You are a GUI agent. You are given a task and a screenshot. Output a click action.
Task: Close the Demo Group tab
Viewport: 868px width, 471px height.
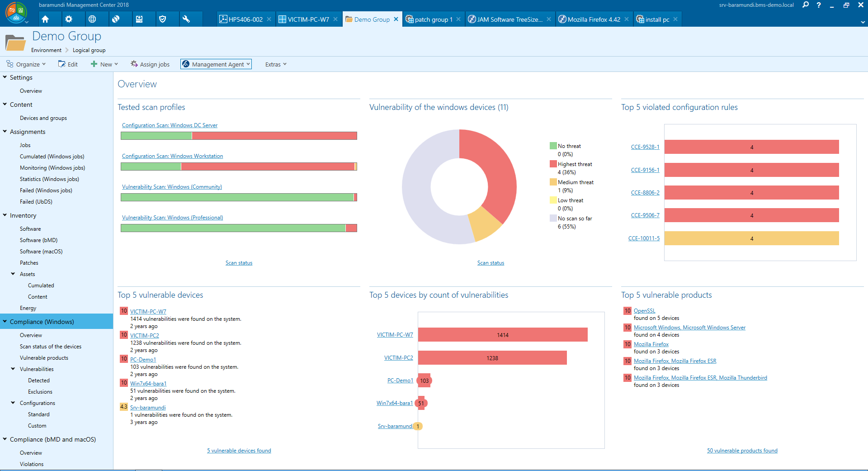[396, 19]
